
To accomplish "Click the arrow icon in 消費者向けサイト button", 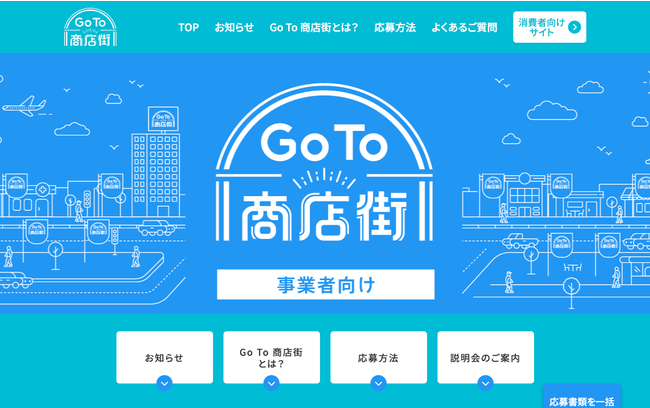I will tap(574, 27).
